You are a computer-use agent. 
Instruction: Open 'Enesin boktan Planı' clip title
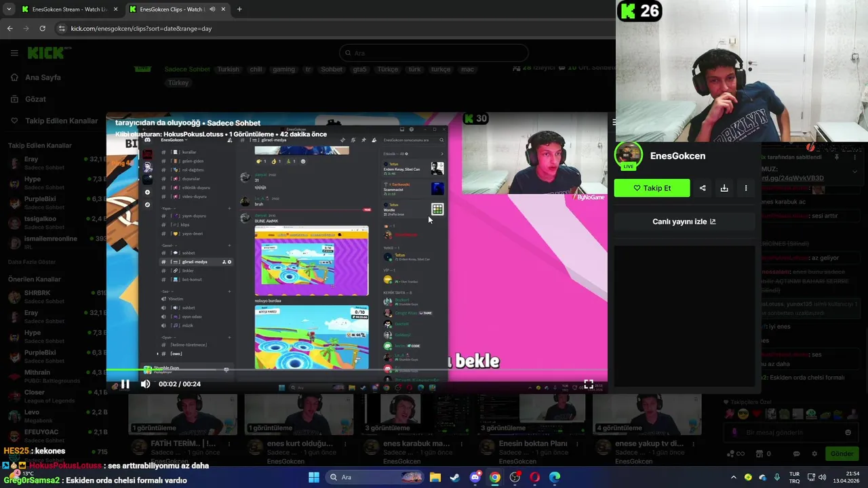(x=533, y=444)
